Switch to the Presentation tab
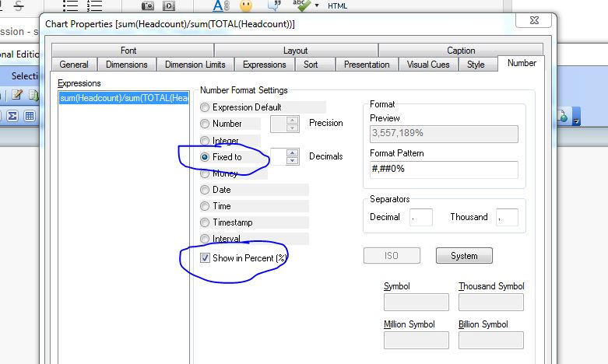 click(x=367, y=65)
